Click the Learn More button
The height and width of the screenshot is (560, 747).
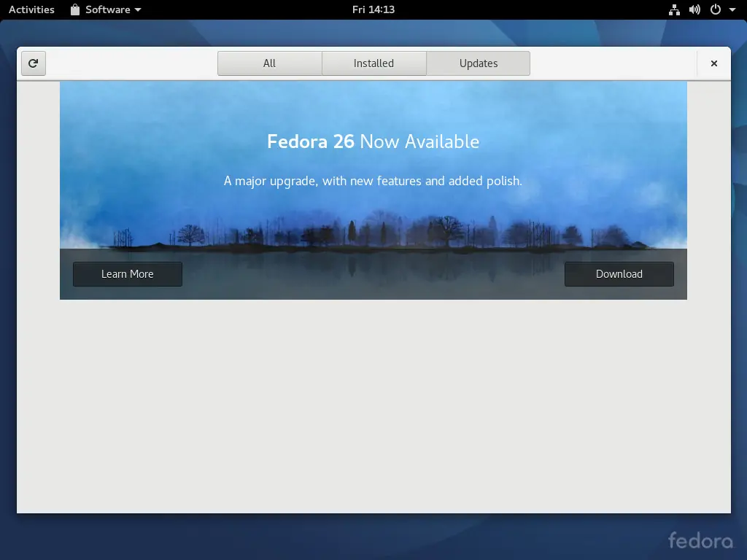coord(127,274)
